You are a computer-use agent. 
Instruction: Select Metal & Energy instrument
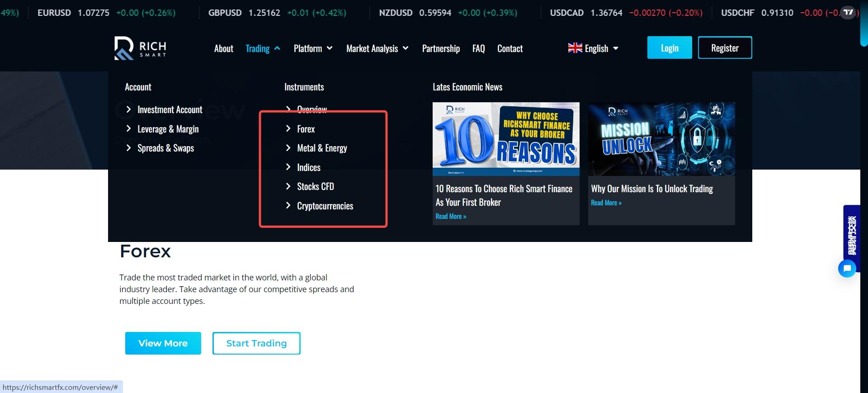click(316, 148)
